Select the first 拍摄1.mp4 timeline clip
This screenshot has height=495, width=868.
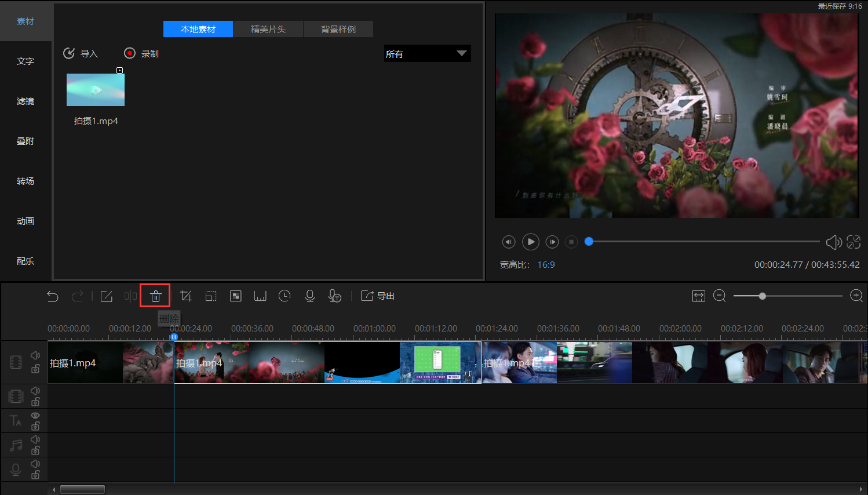(111, 363)
